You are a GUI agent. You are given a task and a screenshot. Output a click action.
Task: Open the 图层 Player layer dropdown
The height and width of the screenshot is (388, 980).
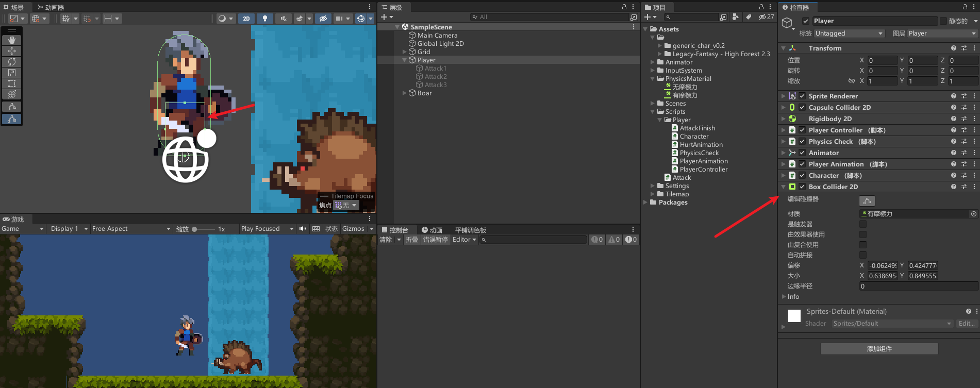click(x=942, y=33)
